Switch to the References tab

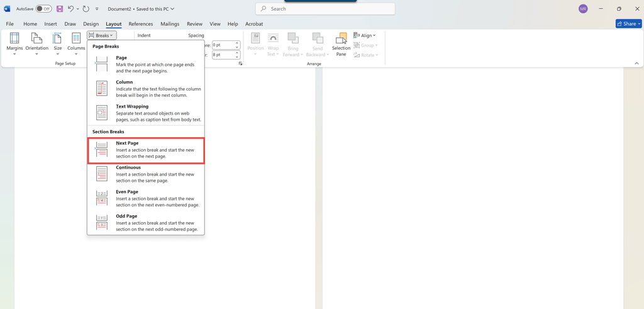pos(141,24)
